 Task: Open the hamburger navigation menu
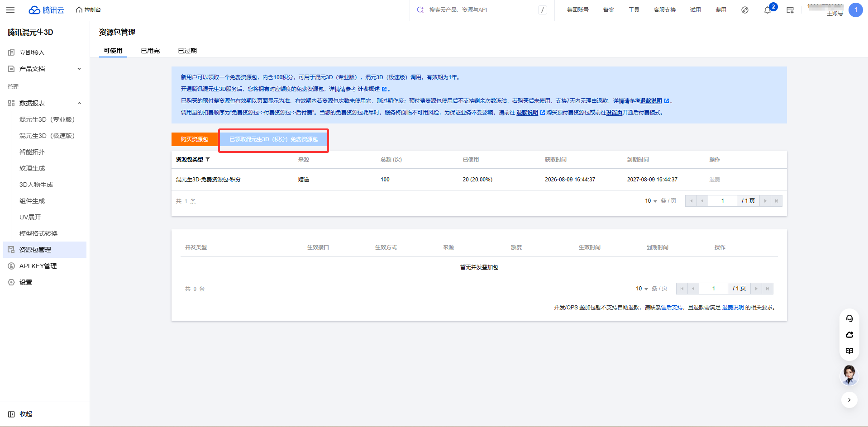[10, 10]
